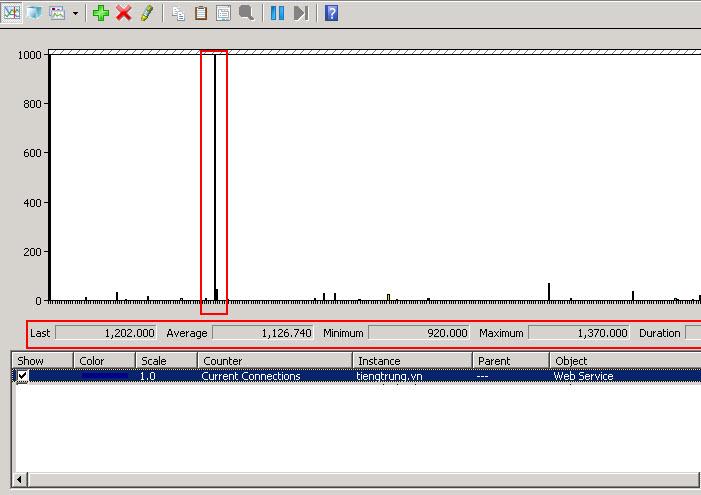The width and height of the screenshot is (701, 495).
Task: Delete the selected counter with red X
Action: point(124,13)
